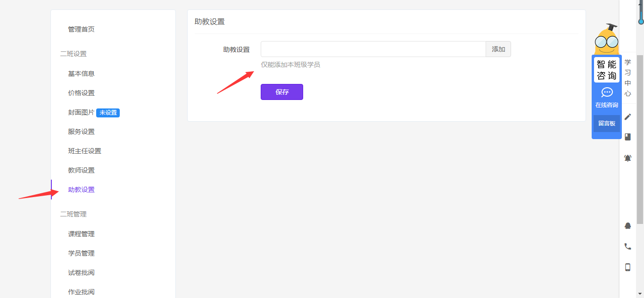Select 价格设置 in the sidebar
The width and height of the screenshot is (644, 298).
click(81, 93)
